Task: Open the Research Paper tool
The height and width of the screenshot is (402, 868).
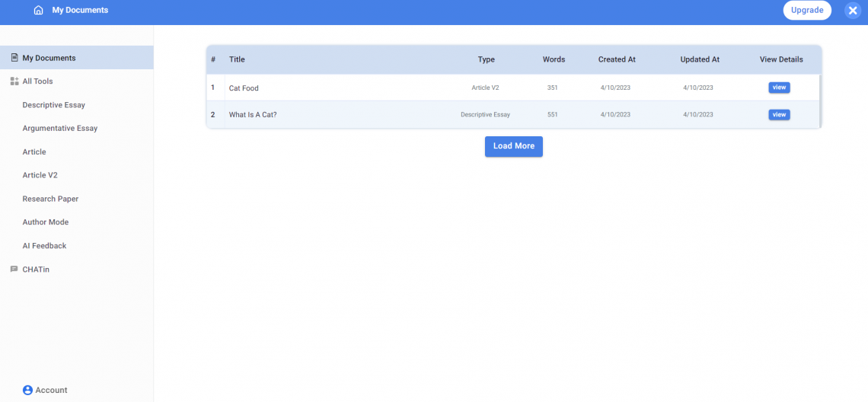Action: point(50,199)
